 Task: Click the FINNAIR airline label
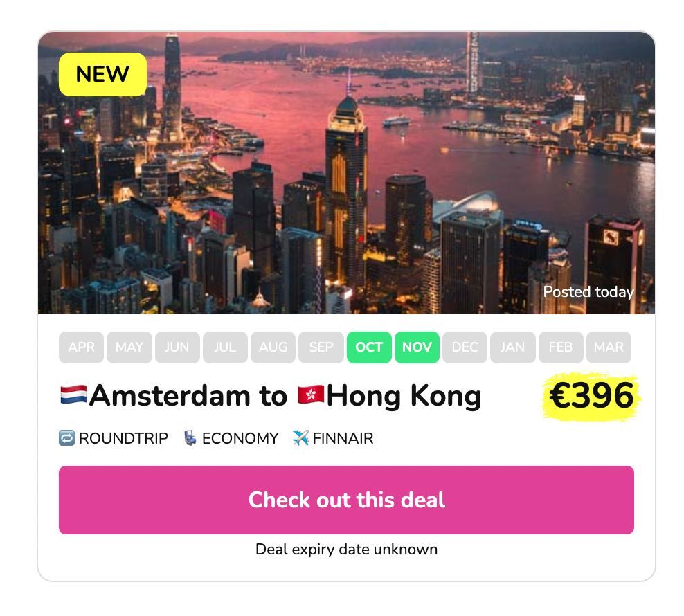pos(343,438)
